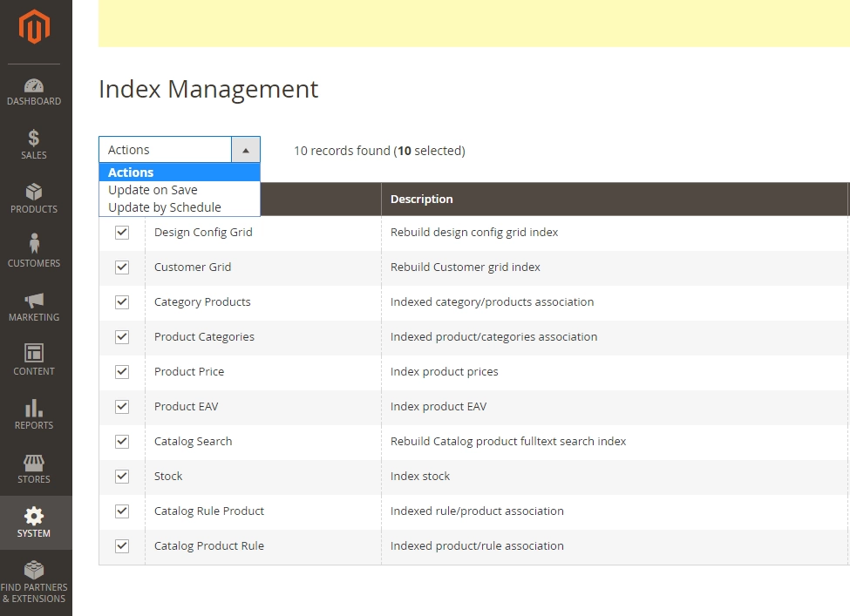Viewport: 850px width, 616px height.
Task: Click the '10 records found' text
Action: tap(342, 151)
